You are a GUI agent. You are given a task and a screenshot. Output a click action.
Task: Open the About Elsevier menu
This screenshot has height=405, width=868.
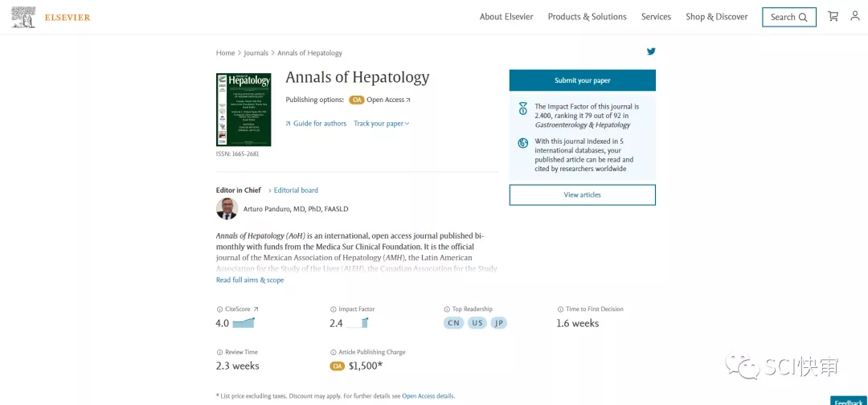pyautogui.click(x=506, y=17)
